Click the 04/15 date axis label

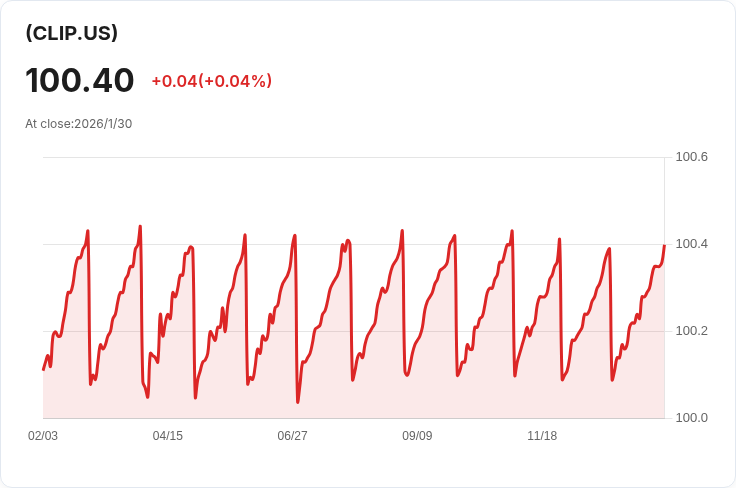pos(168,436)
